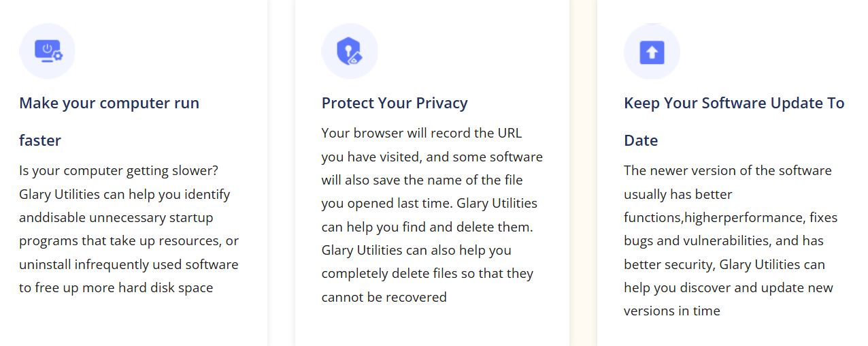
Task: Click the "can help you find and delete them." line
Action: 427,227
